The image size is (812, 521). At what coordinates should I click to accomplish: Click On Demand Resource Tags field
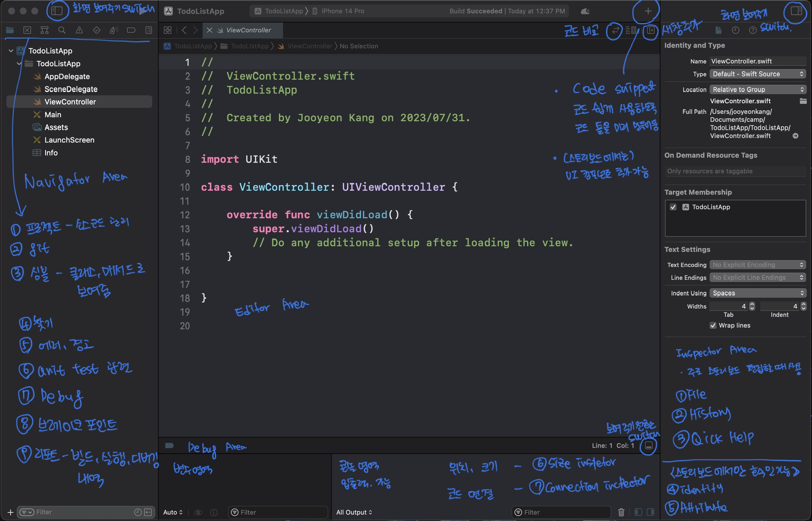pos(735,171)
